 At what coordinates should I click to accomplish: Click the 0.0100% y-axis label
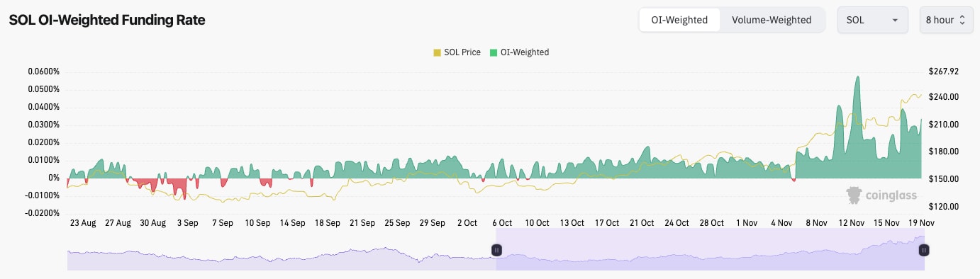click(x=44, y=160)
